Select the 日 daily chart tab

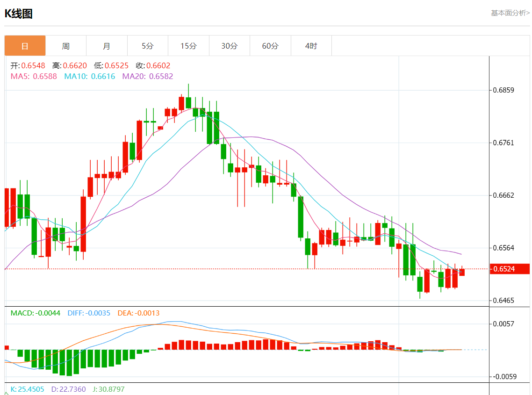25,46
